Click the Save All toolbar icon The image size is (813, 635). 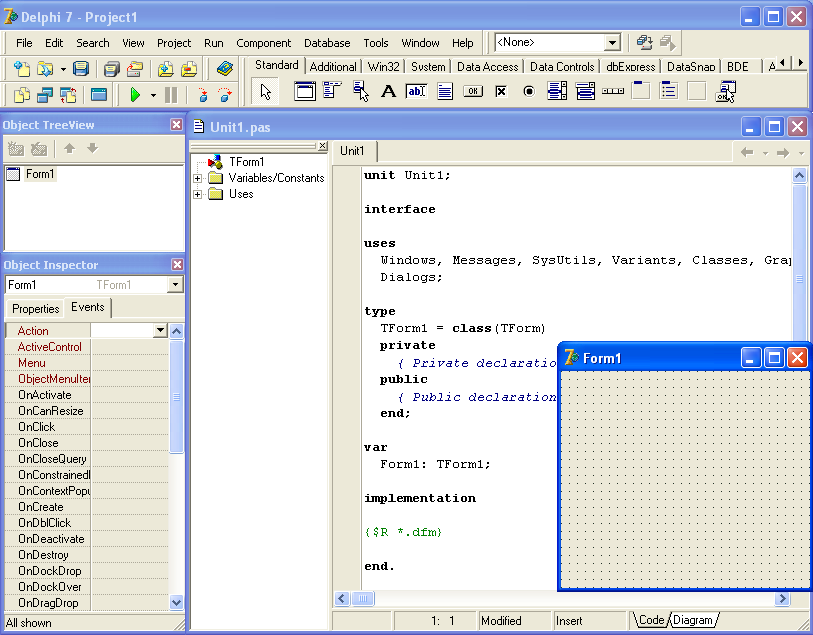111,68
